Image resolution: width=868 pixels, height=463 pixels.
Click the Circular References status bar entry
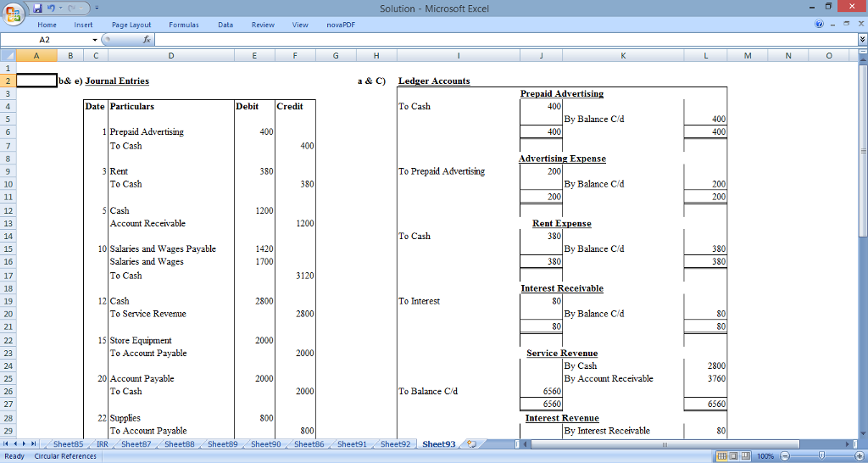tap(65, 456)
